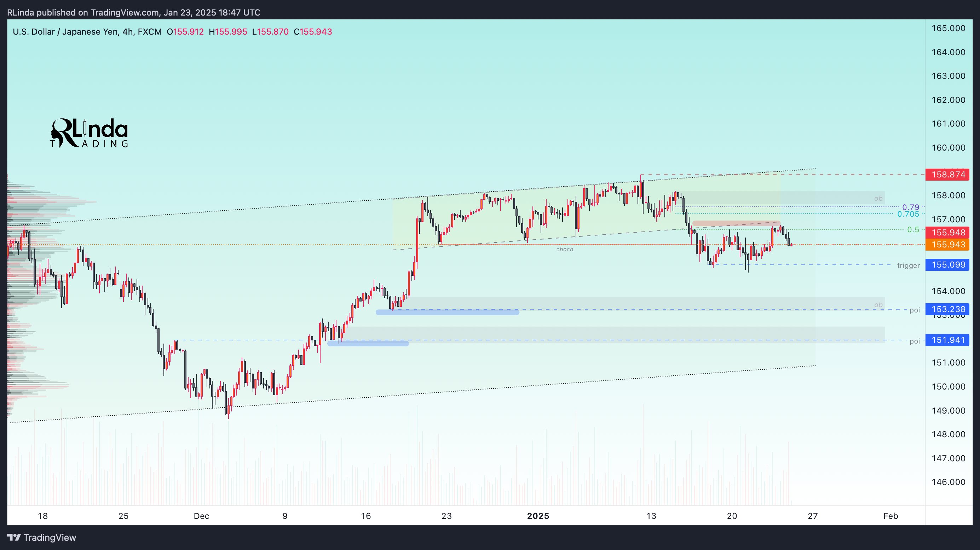Viewport: 980px width, 550px height.
Task: Click the U.S. Dollar / Japanese Yen symbol title
Action: [x=87, y=31]
